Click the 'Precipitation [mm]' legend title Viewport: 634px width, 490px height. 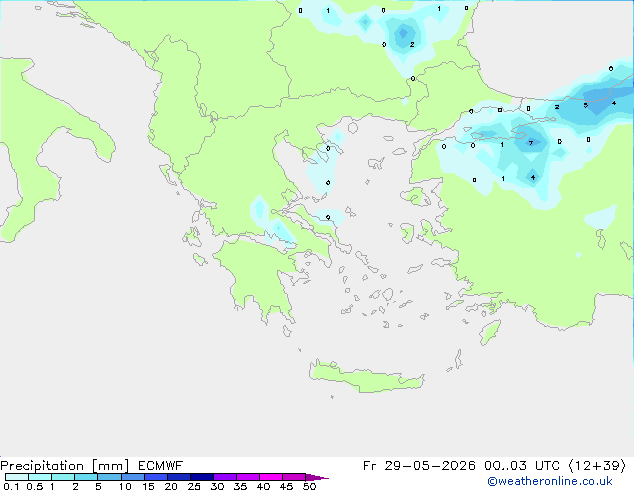coord(64,466)
